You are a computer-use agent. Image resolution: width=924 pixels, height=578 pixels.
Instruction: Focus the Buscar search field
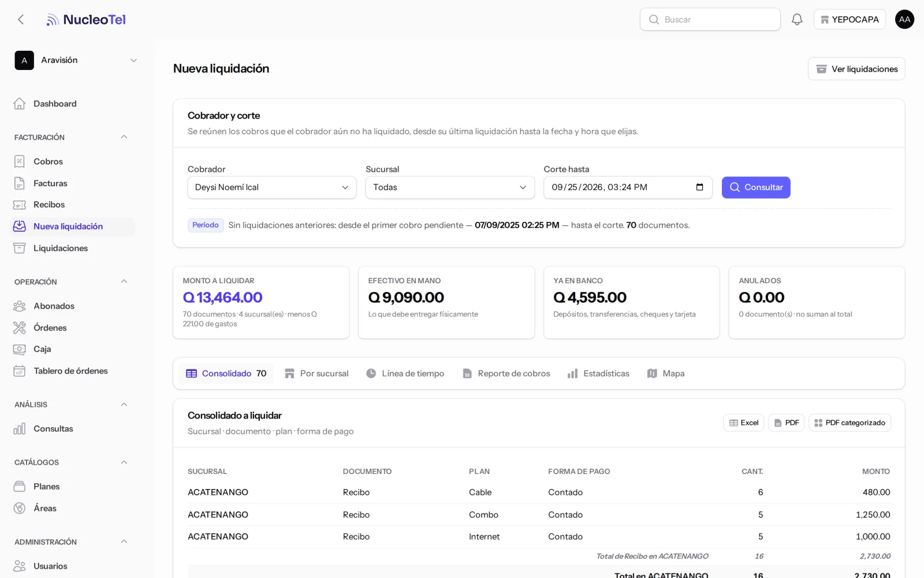[x=710, y=20]
